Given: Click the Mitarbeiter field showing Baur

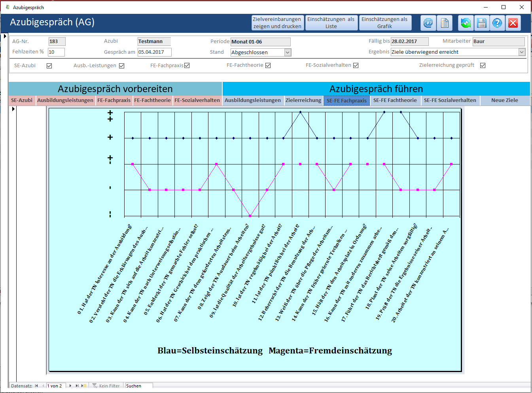Looking at the screenshot, I should pos(499,42).
